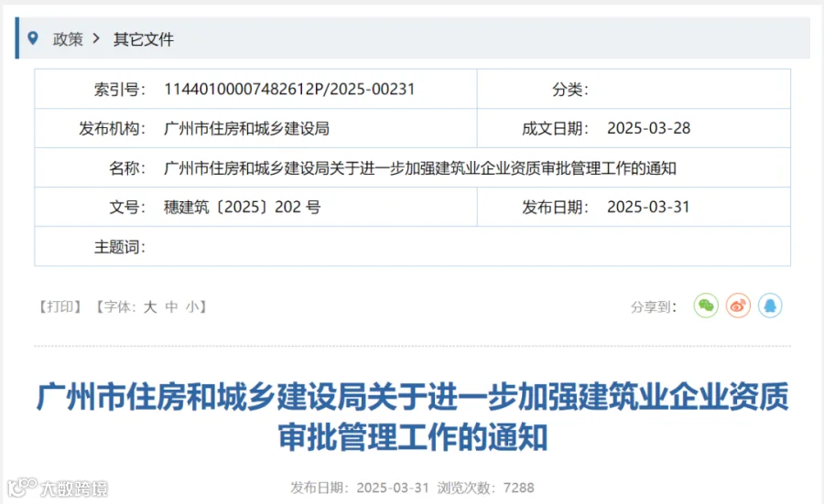
Task: Select 成文日期 value 2025-03-28
Action: [648, 129]
